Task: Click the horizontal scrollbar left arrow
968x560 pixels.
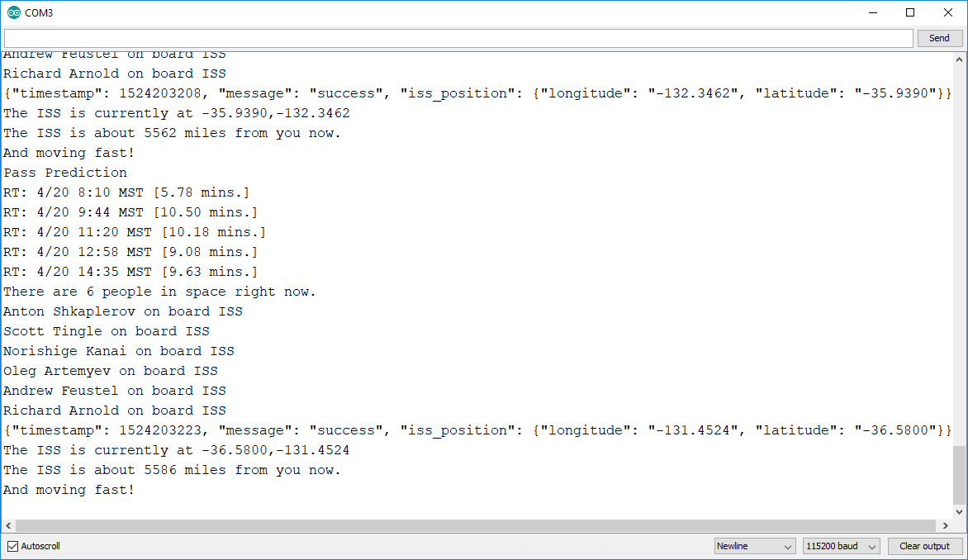Action: [x=8, y=525]
